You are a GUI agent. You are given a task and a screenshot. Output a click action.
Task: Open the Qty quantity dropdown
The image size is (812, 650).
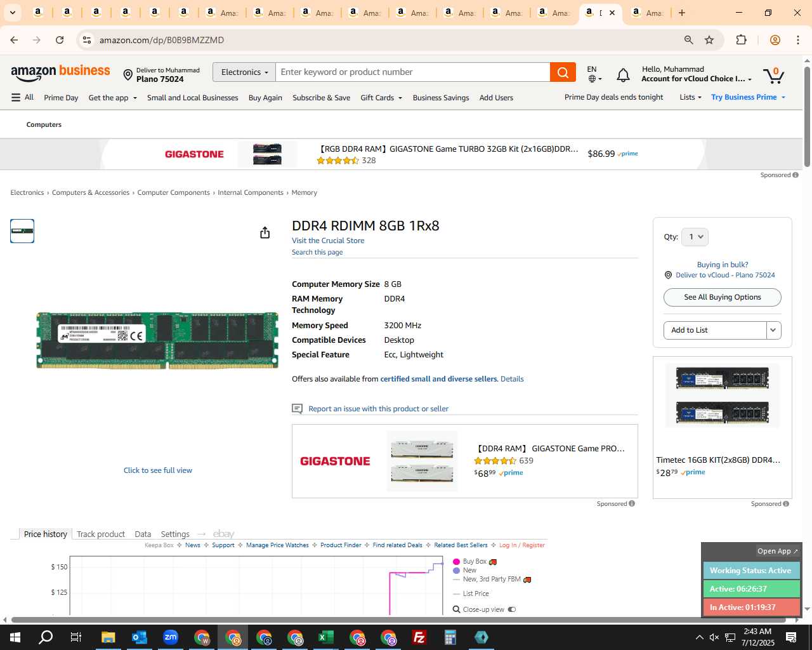pyautogui.click(x=695, y=237)
